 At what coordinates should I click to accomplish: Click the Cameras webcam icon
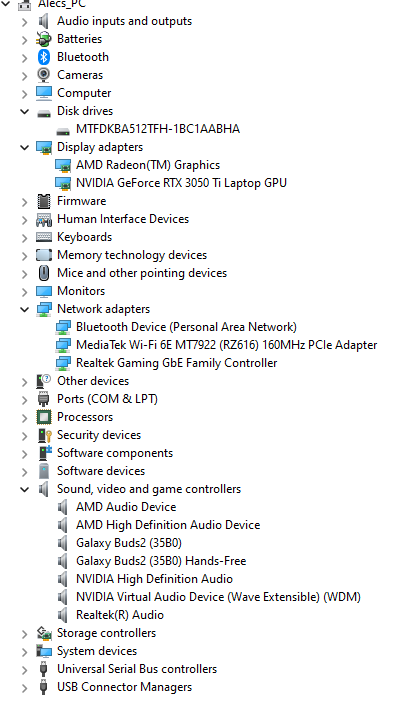tap(43, 75)
